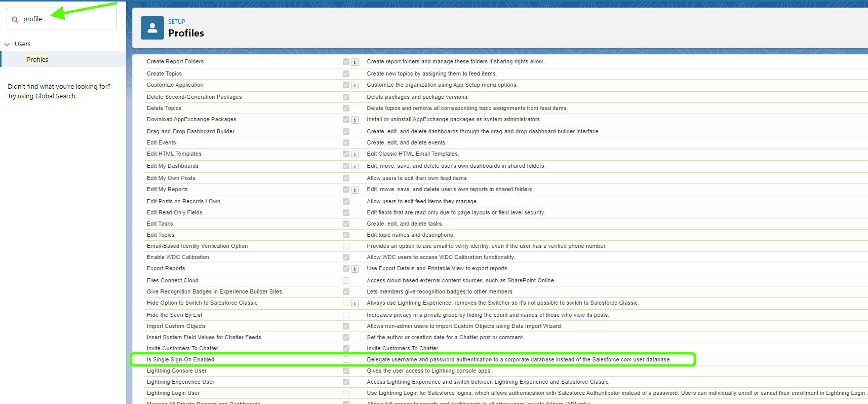Click the info icon beside Create Report Folders

tap(355, 62)
